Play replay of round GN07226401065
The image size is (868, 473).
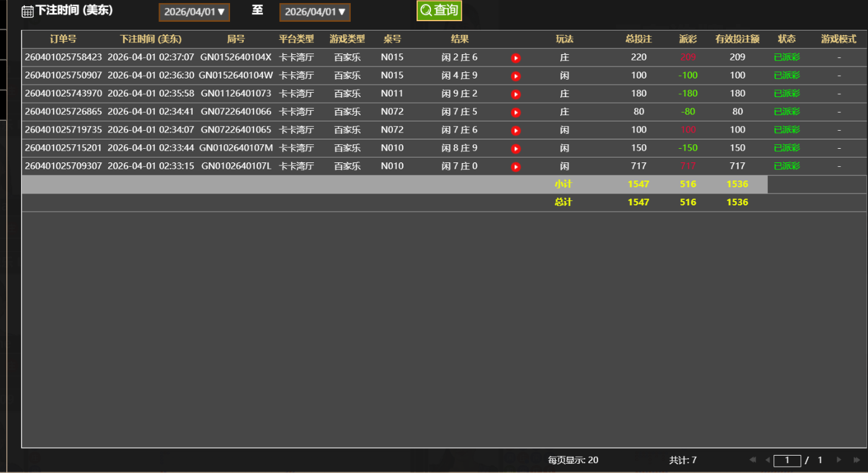pyautogui.click(x=515, y=131)
